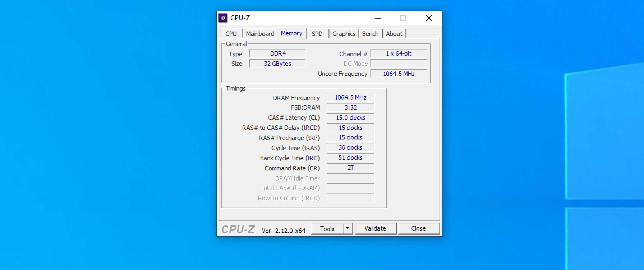Click the RAS# Precharge (tRP) label
The height and width of the screenshot is (270, 644).
[289, 138]
